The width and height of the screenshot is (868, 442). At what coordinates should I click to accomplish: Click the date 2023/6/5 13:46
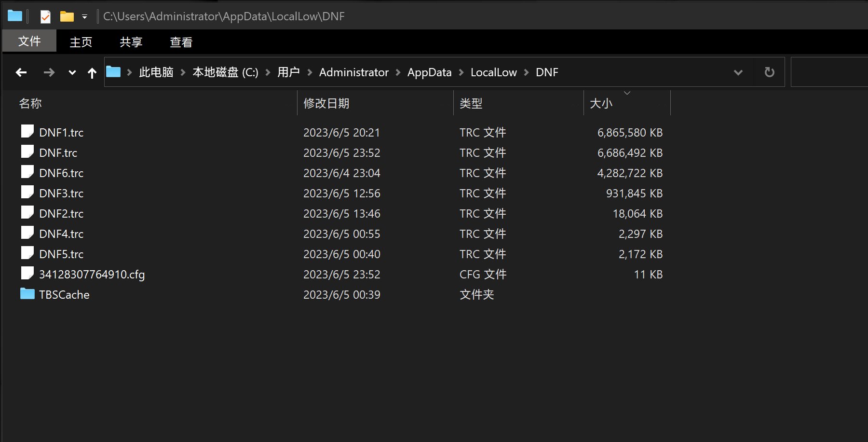pyautogui.click(x=341, y=214)
